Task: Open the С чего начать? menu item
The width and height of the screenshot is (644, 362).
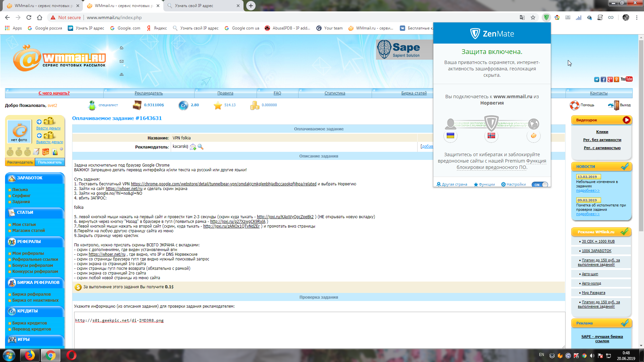Action: (x=54, y=93)
